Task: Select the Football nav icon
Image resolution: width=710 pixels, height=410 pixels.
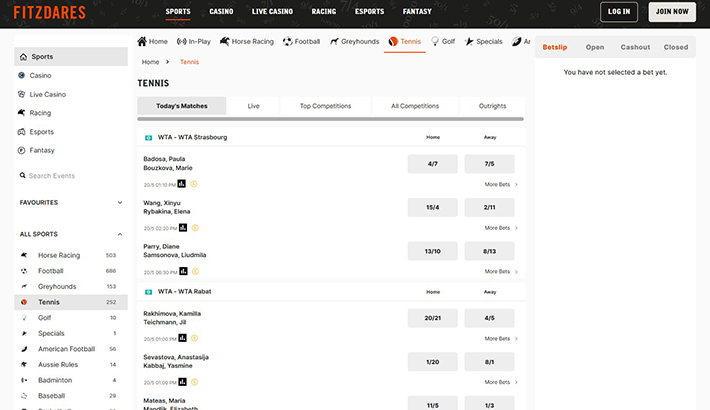Action: (x=288, y=41)
